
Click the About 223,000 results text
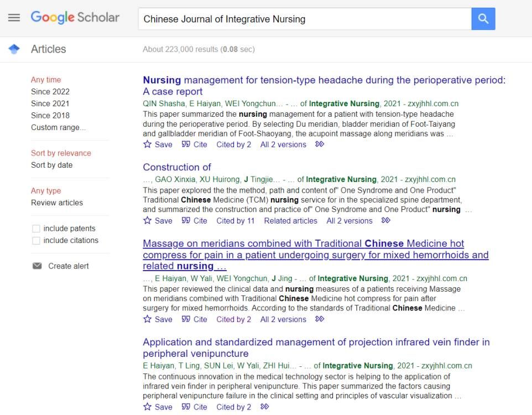[x=199, y=49]
